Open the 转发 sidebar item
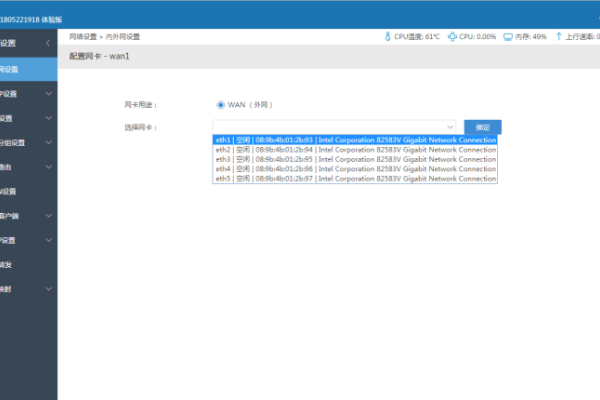 (x=29, y=264)
